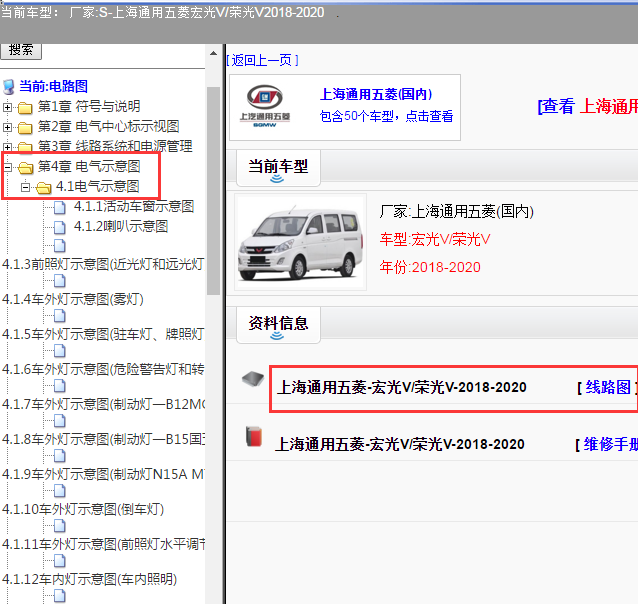Click the white van thumbnail image
The image size is (638, 604).
[x=300, y=242]
